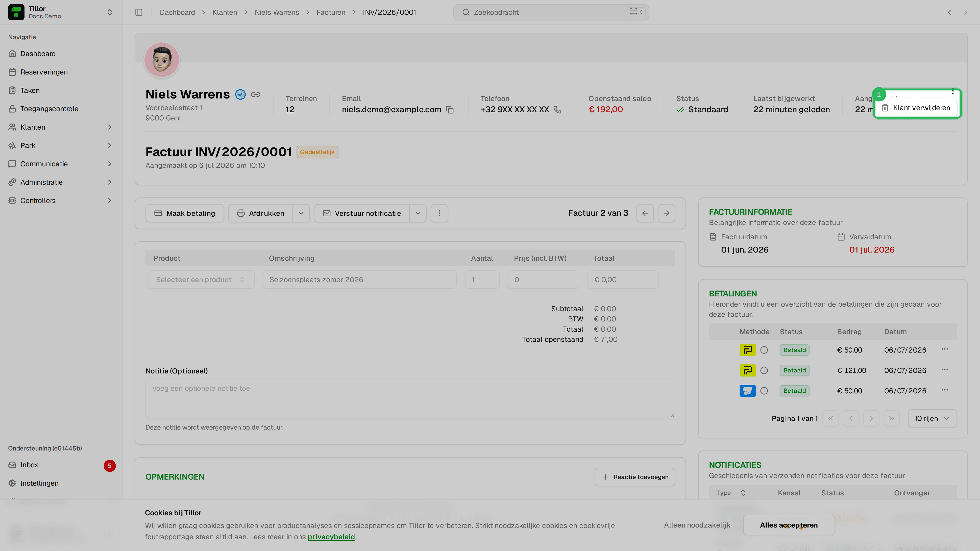
Task: Click Alleen noodzakelijk cookie option
Action: (697, 525)
